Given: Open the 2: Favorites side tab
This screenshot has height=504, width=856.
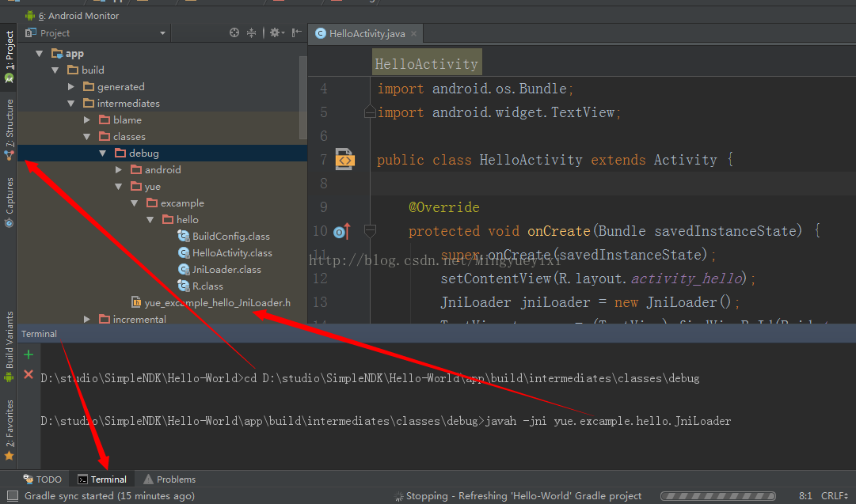Looking at the screenshot, I should pos(9,430).
